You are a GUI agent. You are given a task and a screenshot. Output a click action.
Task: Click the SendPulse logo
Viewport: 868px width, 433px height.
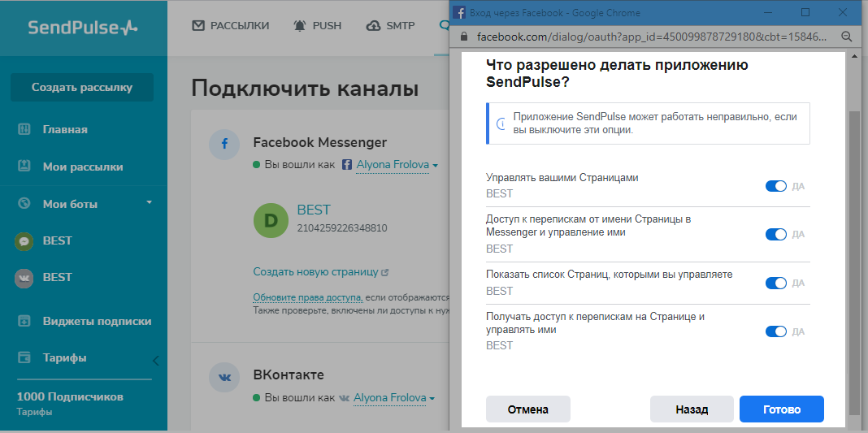[x=83, y=27]
